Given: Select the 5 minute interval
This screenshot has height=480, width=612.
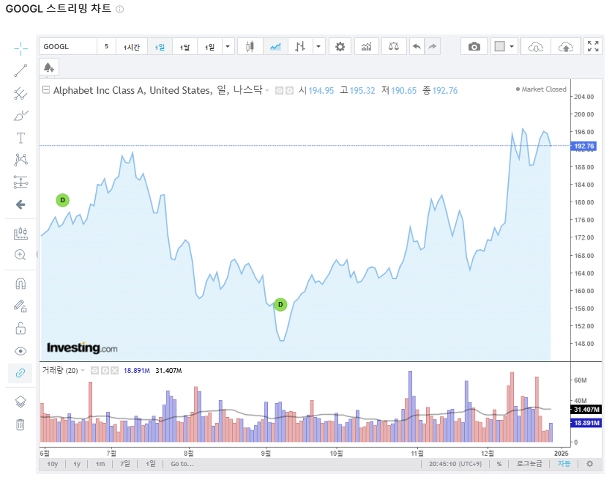Looking at the screenshot, I should coord(106,47).
